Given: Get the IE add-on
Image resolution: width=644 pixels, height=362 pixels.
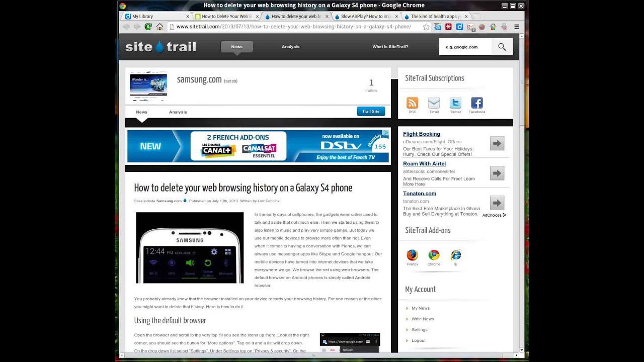Looking at the screenshot, I should click(x=456, y=255).
